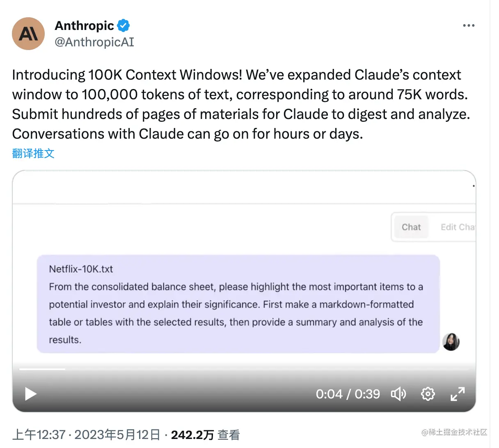Click the Anthropic AI profile avatar
The height and width of the screenshot is (448, 499).
click(28, 34)
